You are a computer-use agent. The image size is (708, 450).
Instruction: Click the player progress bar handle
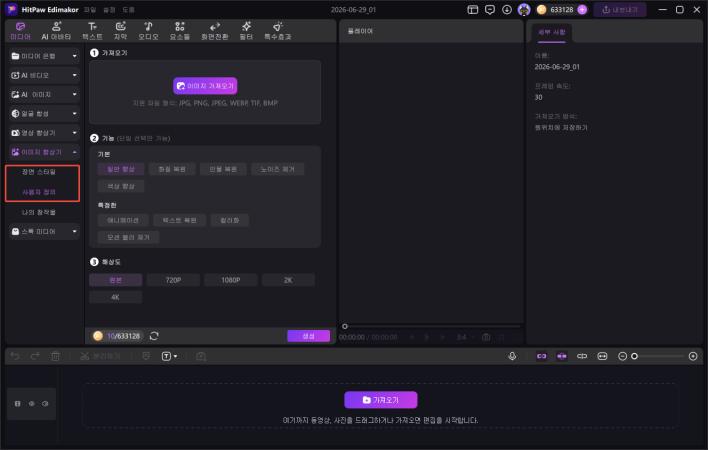tap(345, 326)
